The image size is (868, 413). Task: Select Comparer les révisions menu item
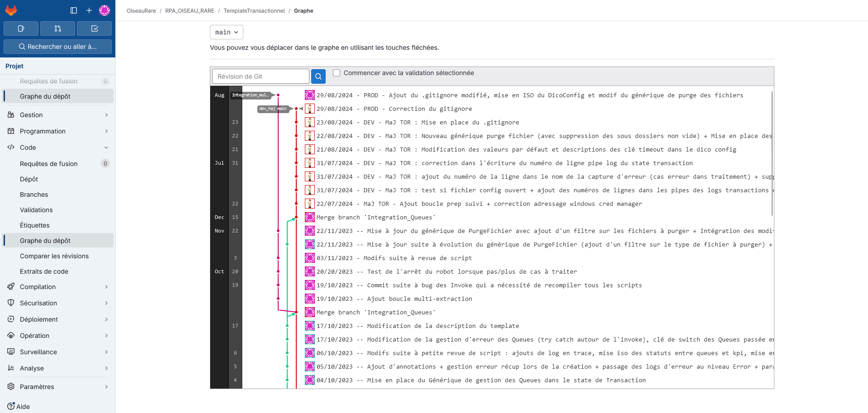point(54,256)
